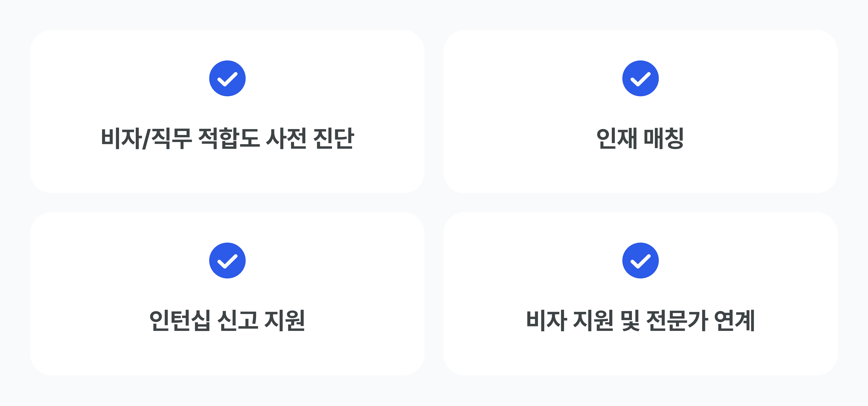Click the word 비자/직무 in the first card title
868x406 pixels.
click(x=147, y=138)
